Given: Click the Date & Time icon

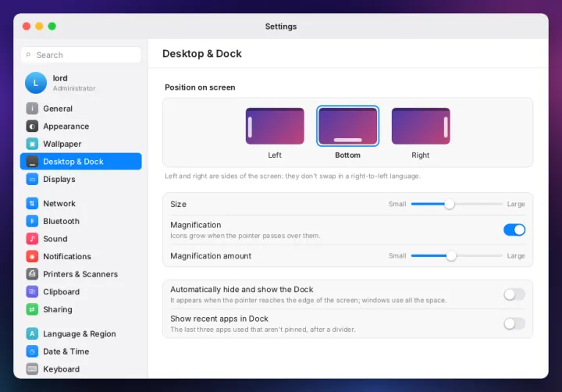Looking at the screenshot, I should coord(32,351).
